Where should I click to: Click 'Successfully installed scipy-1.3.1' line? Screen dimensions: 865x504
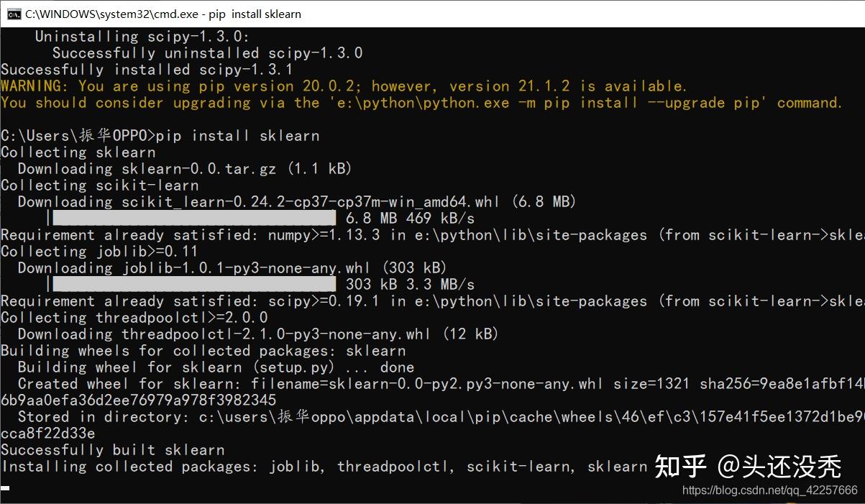pos(147,70)
